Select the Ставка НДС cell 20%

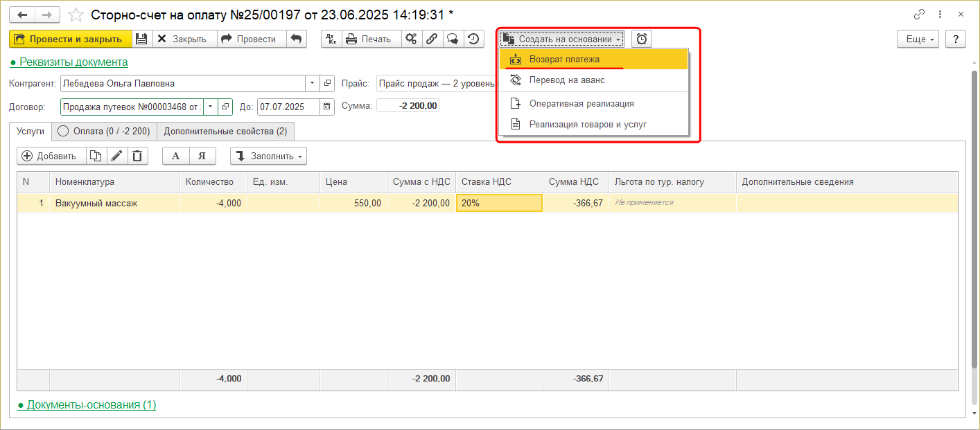pos(499,203)
